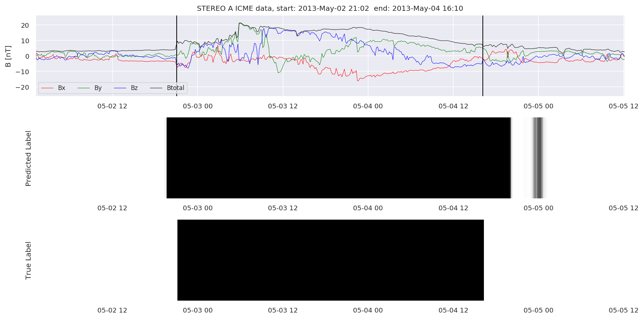The height and width of the screenshot is (319, 644).
Task: Click the "True Label" axis label
Action: pyautogui.click(x=28, y=260)
